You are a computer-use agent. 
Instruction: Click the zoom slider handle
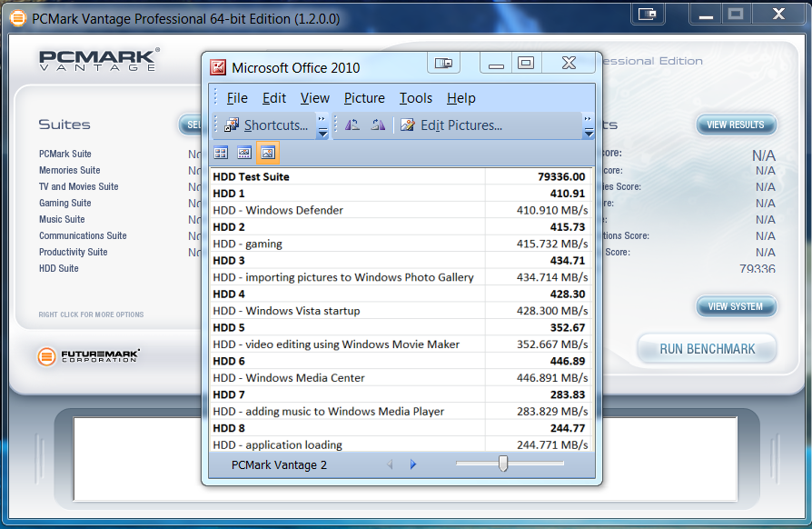502,464
